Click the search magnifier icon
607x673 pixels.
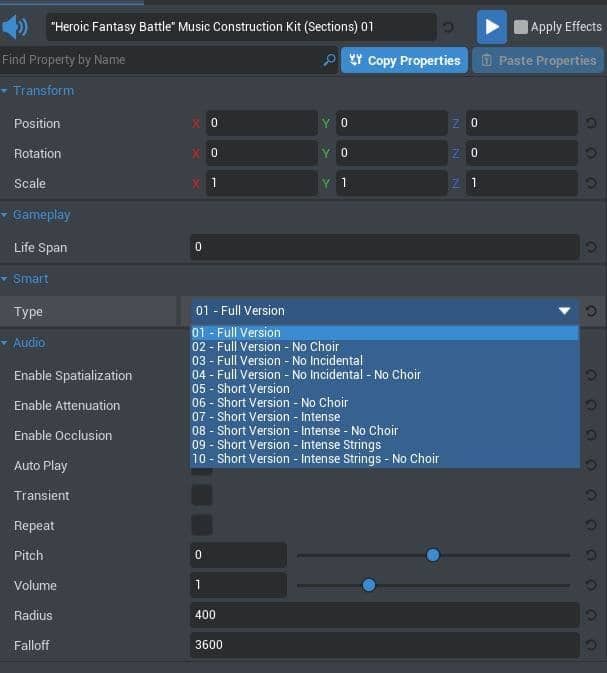[329, 61]
